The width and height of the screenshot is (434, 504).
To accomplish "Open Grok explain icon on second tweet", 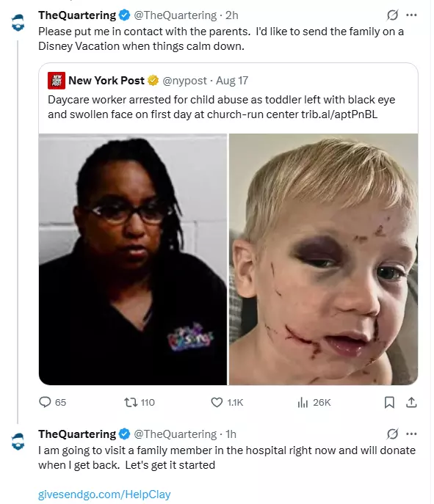I will click(x=392, y=434).
